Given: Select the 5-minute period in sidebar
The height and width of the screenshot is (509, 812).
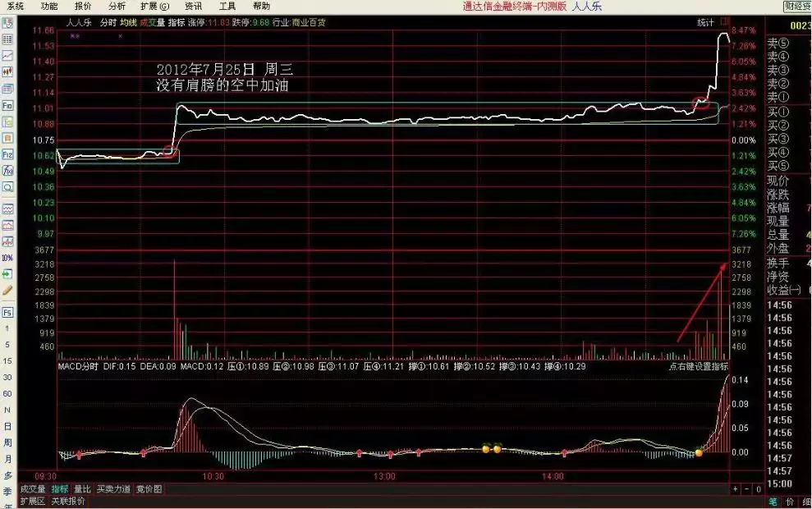Looking at the screenshot, I should pyautogui.click(x=7, y=344).
